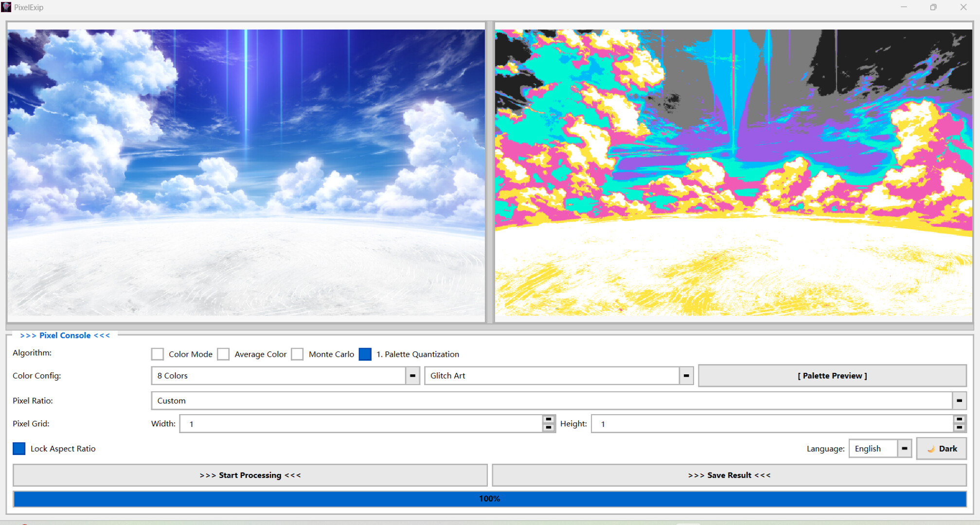980x525 pixels.
Task: Click the 8 Colors dropdown collapse icon
Action: (x=413, y=375)
